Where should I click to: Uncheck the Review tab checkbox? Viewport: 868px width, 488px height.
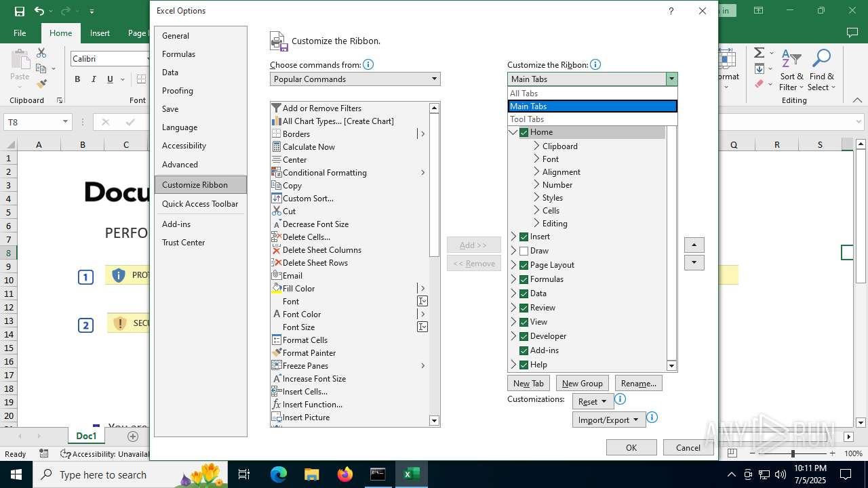(x=524, y=308)
